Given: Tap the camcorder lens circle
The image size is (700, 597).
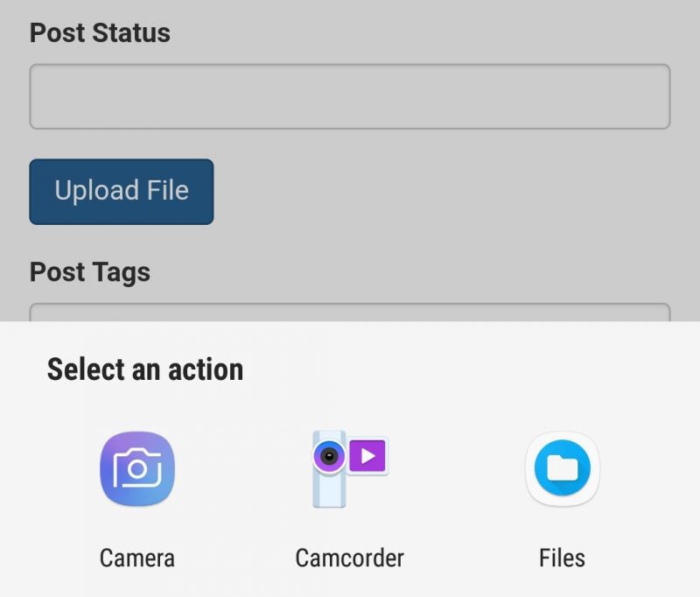Looking at the screenshot, I should 330,456.
